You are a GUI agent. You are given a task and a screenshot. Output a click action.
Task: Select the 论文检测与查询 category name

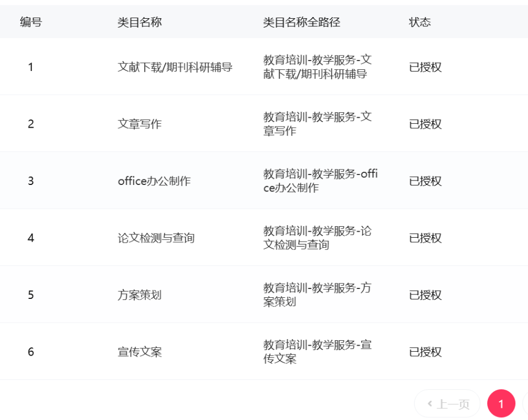point(156,238)
